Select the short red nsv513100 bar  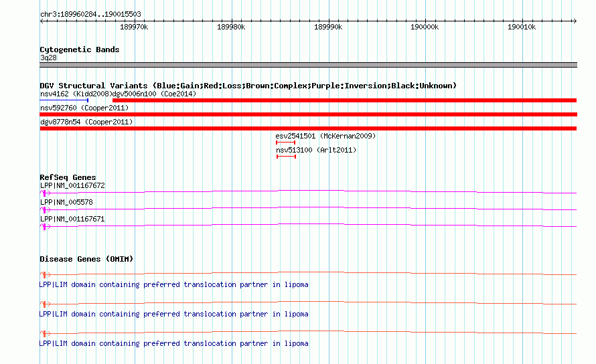point(286,157)
